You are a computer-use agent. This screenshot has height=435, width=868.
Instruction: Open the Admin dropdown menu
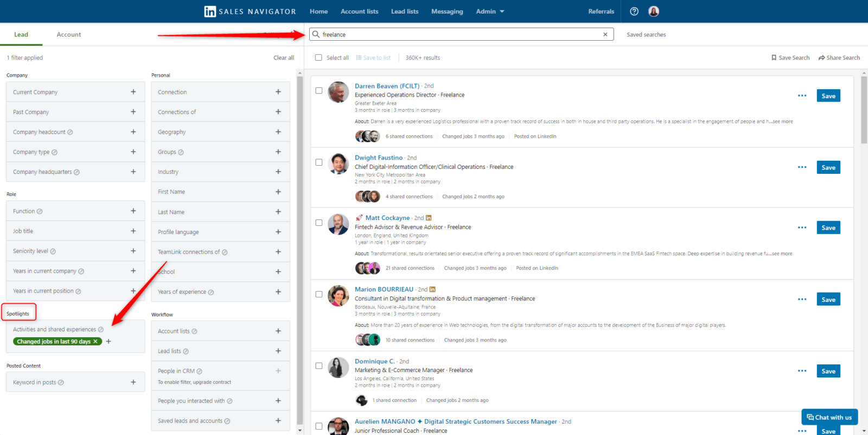point(490,11)
